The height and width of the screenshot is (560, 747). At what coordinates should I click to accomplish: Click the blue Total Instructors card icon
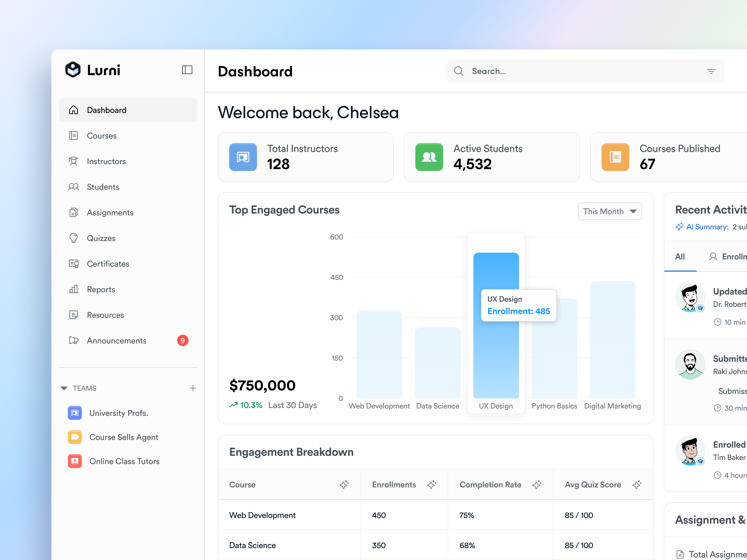coord(243,157)
